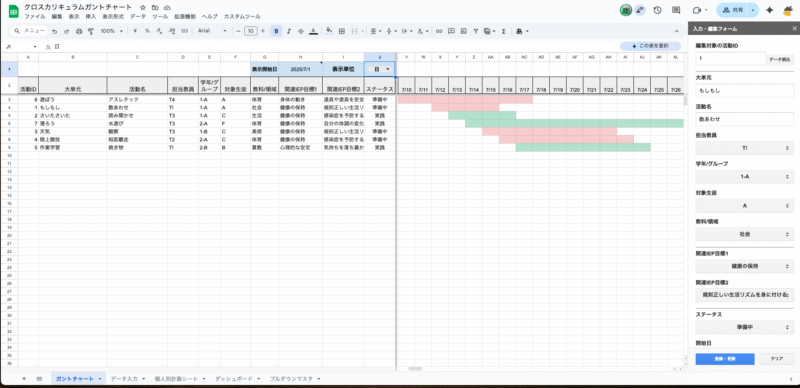This screenshot has height=388, width=800.
Task: Click the create filter icon
Action: (476, 31)
